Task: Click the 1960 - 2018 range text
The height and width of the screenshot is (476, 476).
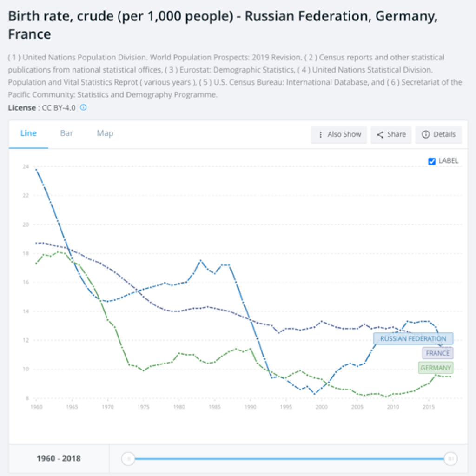Action: point(59,459)
